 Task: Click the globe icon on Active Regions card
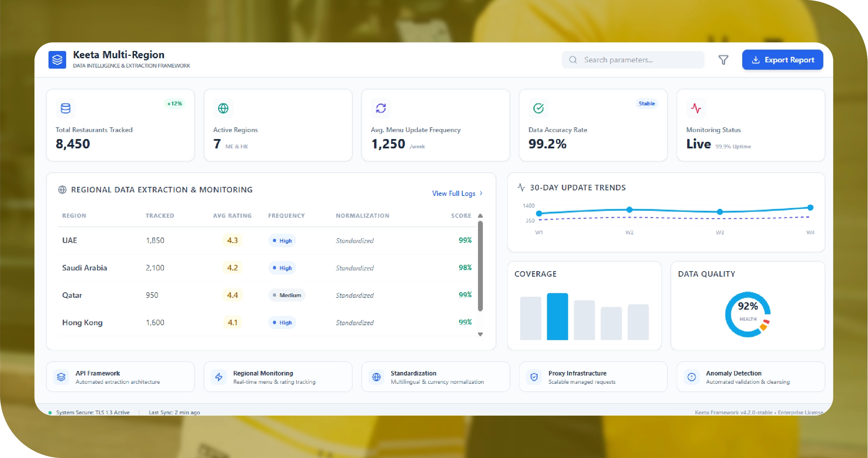pyautogui.click(x=223, y=109)
